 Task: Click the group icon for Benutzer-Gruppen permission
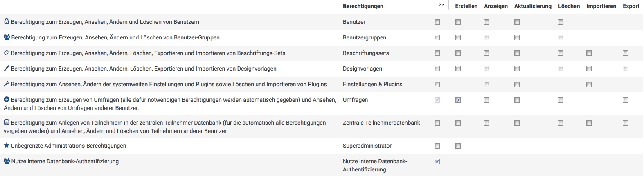pos(7,37)
